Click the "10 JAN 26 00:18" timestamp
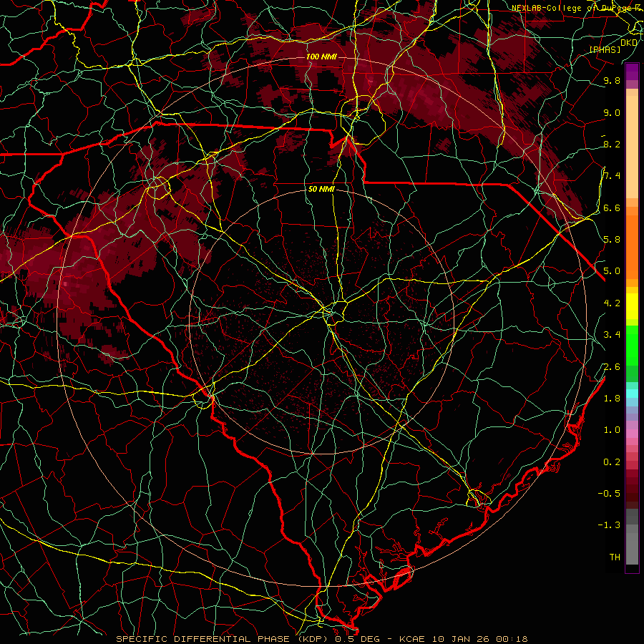 tap(479, 639)
